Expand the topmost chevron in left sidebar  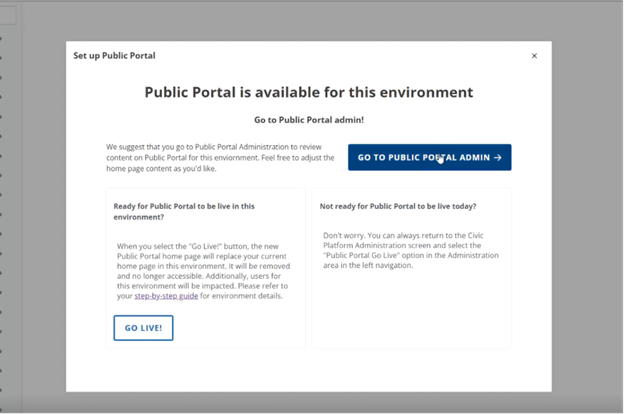click(2, 40)
